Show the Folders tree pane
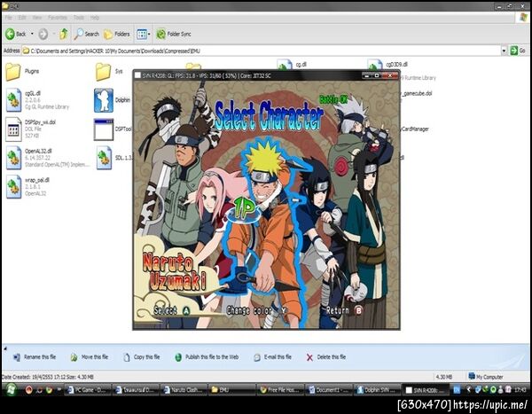Screen dimensions: 532x414 pyautogui.click(x=117, y=34)
